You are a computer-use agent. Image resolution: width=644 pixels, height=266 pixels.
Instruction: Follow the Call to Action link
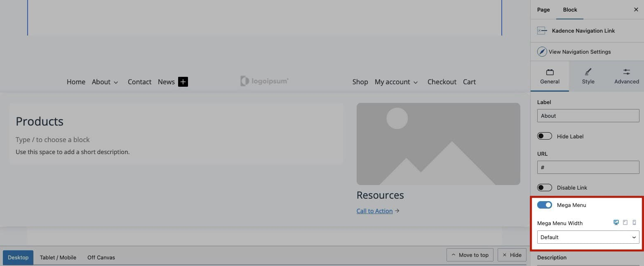(x=374, y=211)
